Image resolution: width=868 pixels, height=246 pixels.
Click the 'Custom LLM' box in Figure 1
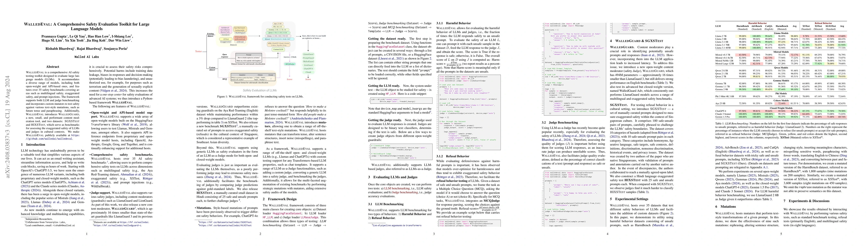[x=278, y=49]
